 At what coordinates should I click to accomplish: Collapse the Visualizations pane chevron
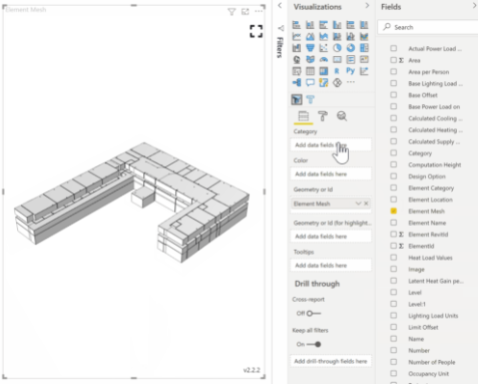[x=367, y=6]
